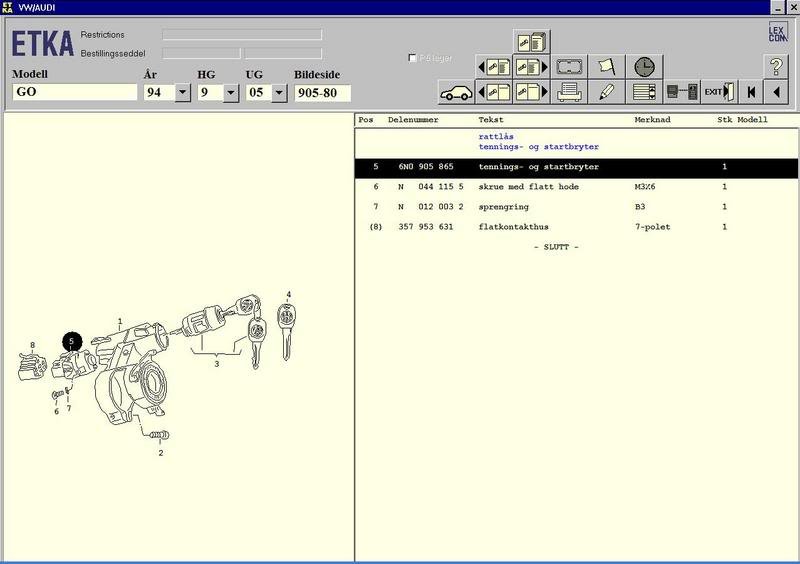Select the skrue med flatt hode row
Image resolution: width=800 pixels, height=564 pixels.
tap(542, 187)
